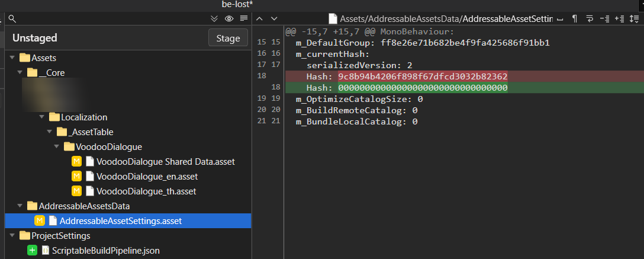The width and height of the screenshot is (644, 259).
Task: Click the expand full diff icon
Action: pos(635,18)
